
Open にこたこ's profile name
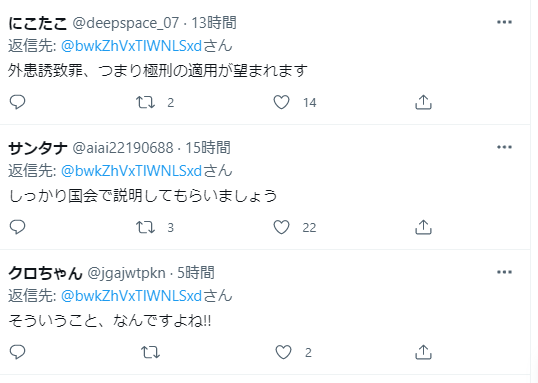(x=37, y=23)
